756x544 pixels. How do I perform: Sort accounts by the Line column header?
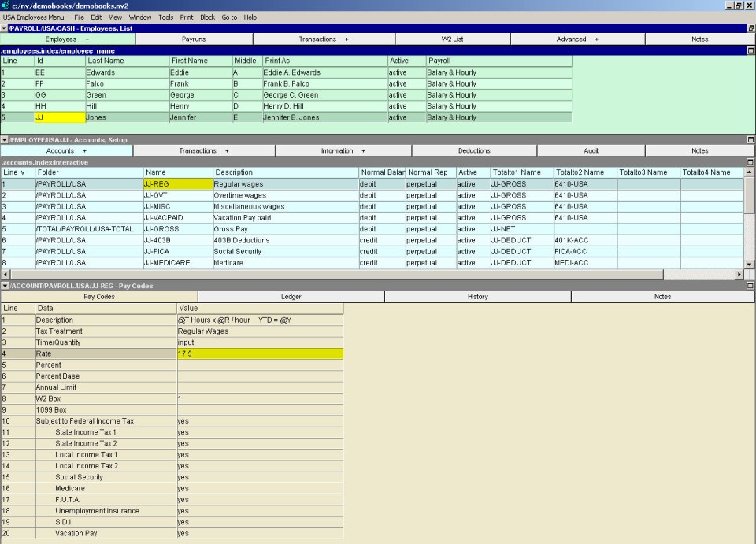tap(14, 172)
